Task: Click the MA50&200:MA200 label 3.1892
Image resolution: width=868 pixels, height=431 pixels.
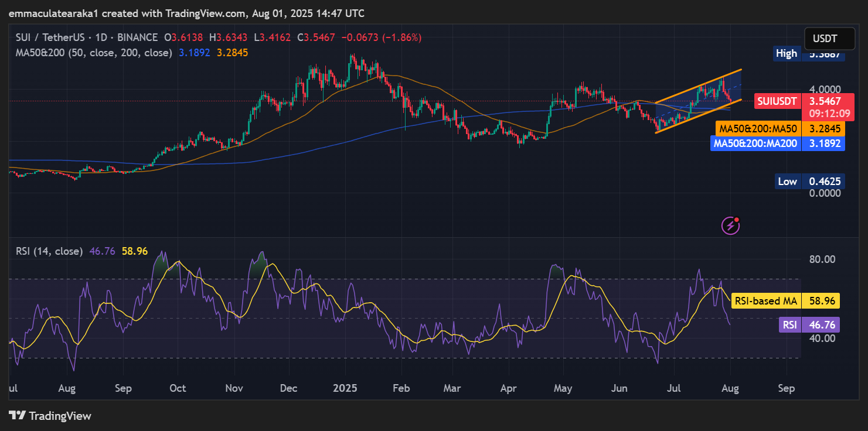Action: pos(778,143)
